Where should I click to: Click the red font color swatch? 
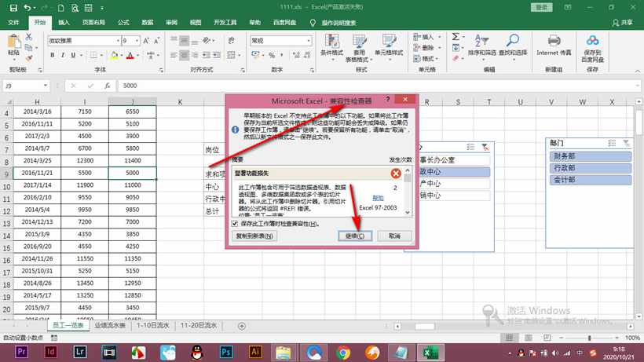coord(130,55)
